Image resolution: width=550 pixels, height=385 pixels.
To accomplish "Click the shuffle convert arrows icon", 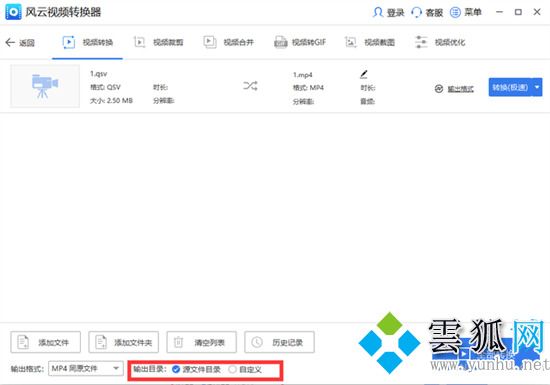I will pyautogui.click(x=250, y=86).
